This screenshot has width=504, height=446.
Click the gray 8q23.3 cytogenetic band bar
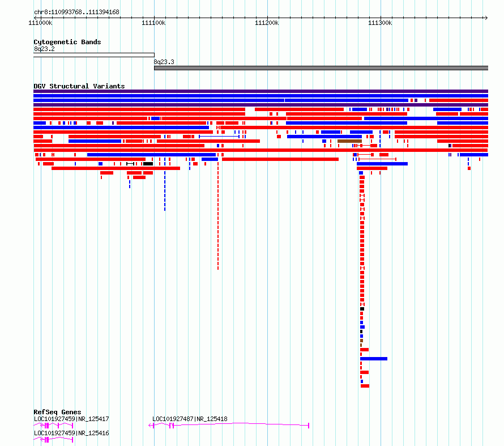[321, 68]
